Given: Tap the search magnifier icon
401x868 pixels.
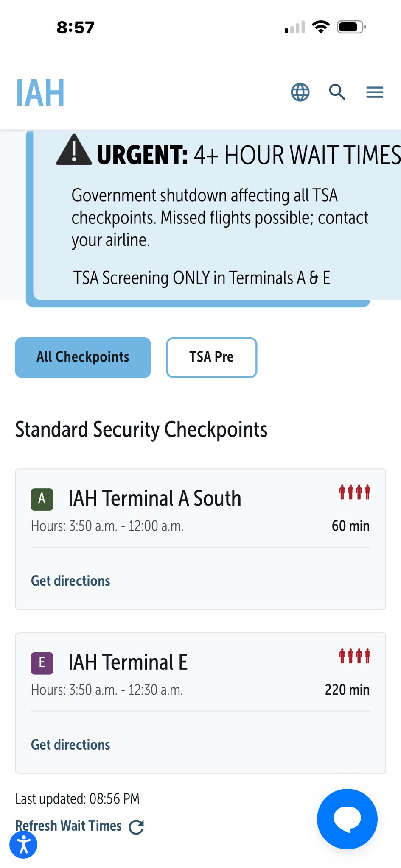Looking at the screenshot, I should point(337,92).
